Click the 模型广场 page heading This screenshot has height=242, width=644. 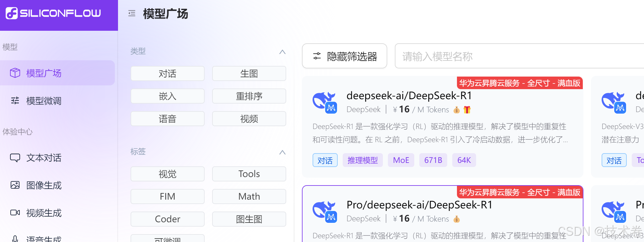[165, 14]
